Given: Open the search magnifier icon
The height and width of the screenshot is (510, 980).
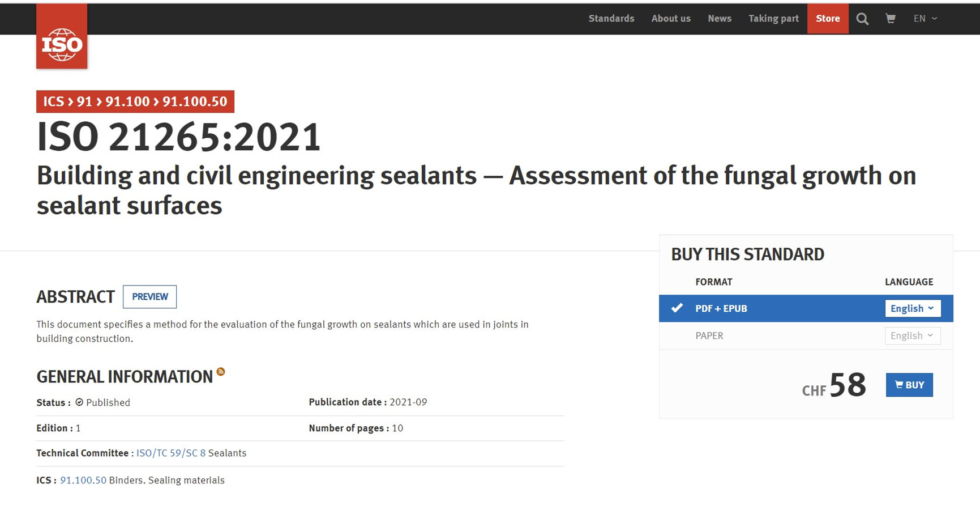Looking at the screenshot, I should coord(862,19).
